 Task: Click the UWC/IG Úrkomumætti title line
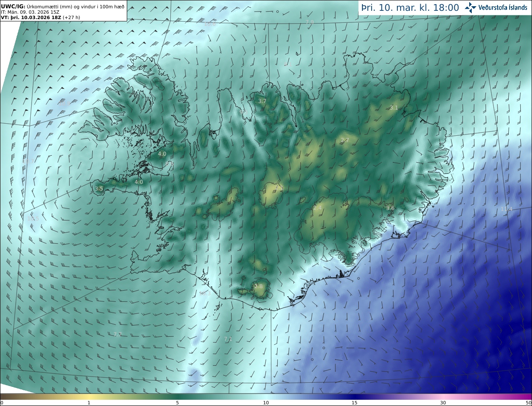pos(62,6)
